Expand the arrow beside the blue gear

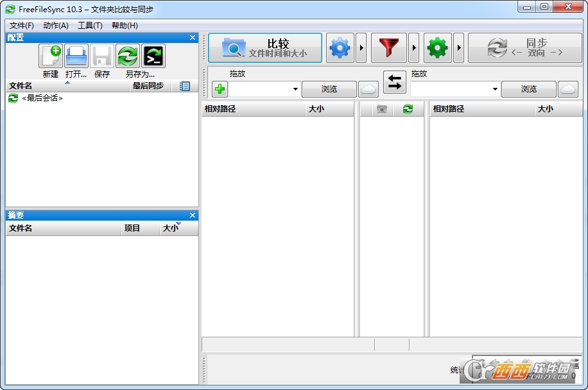point(361,48)
